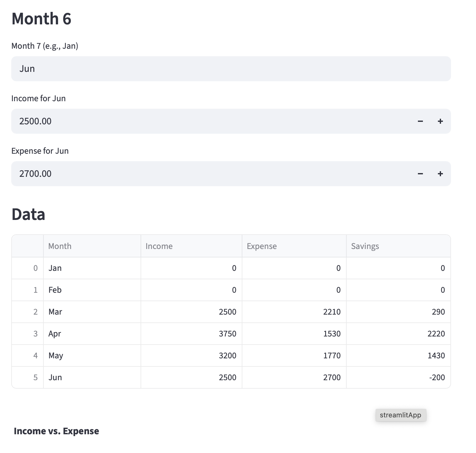This screenshot has height=453, width=476.
Task: Select the Jun savings value -200
Action: point(437,377)
